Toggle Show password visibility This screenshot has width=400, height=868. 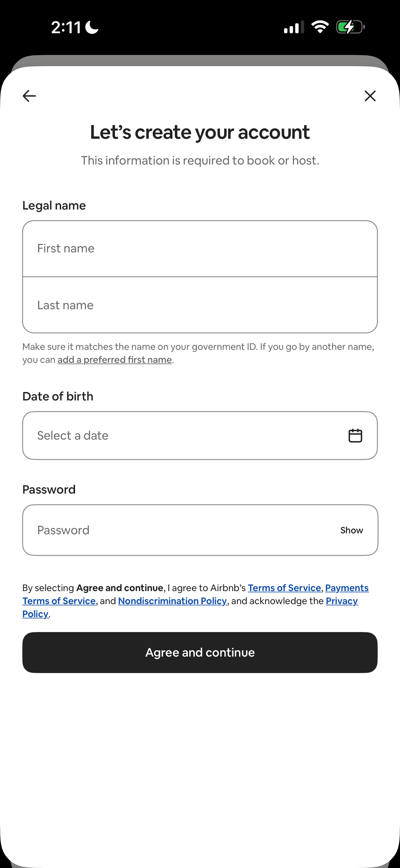point(352,530)
